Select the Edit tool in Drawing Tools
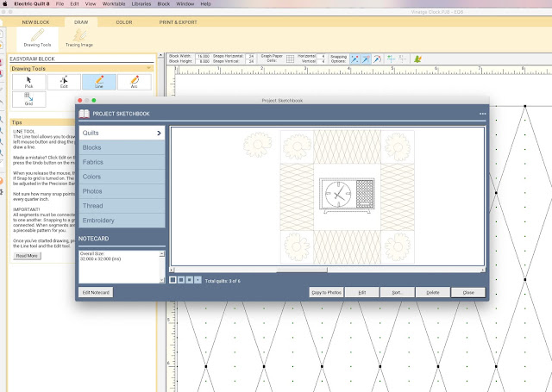Screen dimensions: 552x392 tap(64, 82)
